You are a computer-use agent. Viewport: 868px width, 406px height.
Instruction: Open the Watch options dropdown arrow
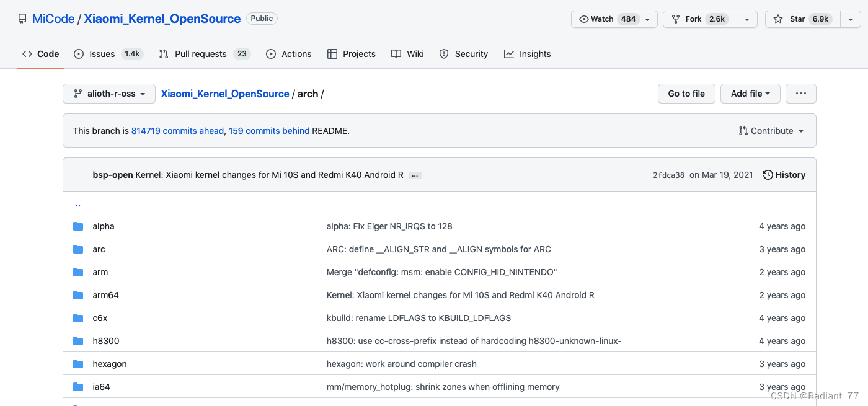[647, 19]
